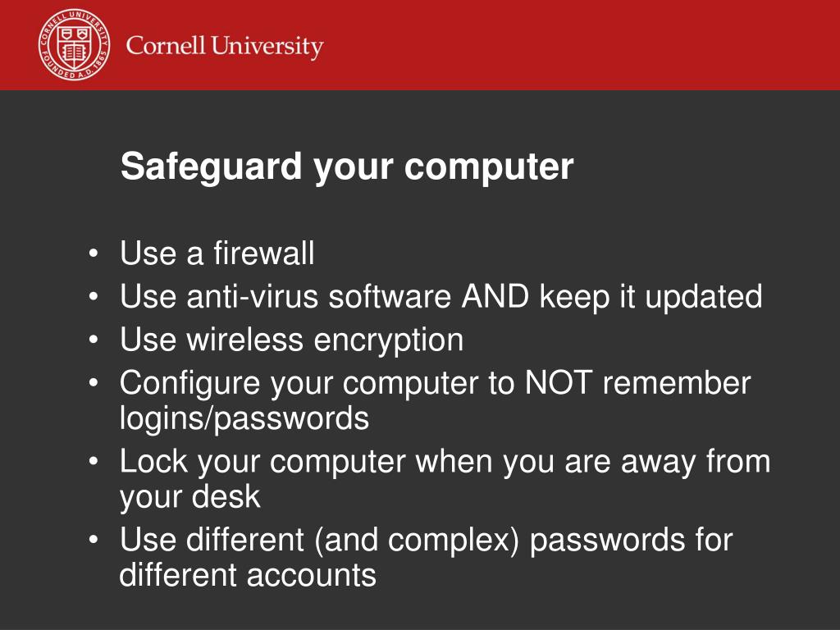This screenshot has width=840, height=630.
Task: Click the bullet dot before 'Configure your computer'
Action: [94, 383]
